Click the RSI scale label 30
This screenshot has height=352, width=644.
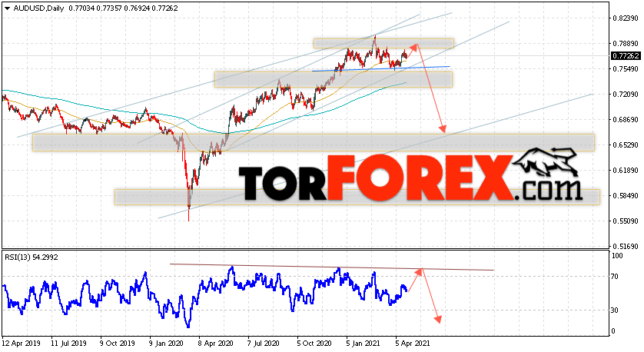tap(615, 310)
